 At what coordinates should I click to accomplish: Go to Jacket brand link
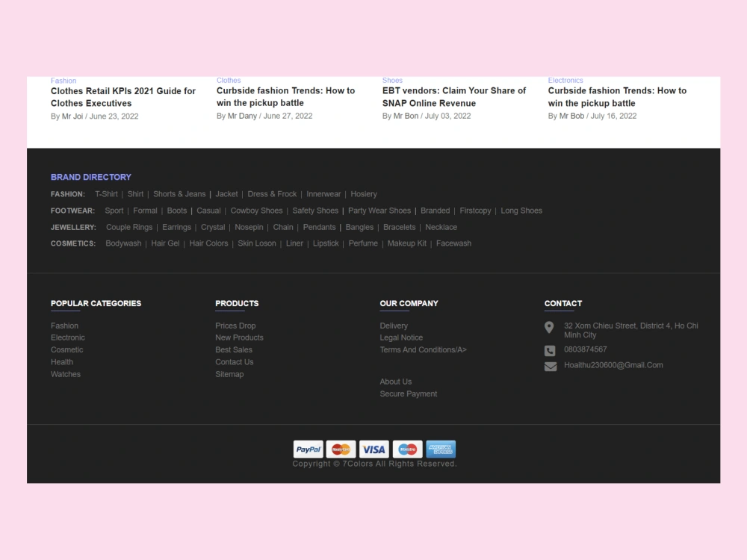[x=226, y=194]
